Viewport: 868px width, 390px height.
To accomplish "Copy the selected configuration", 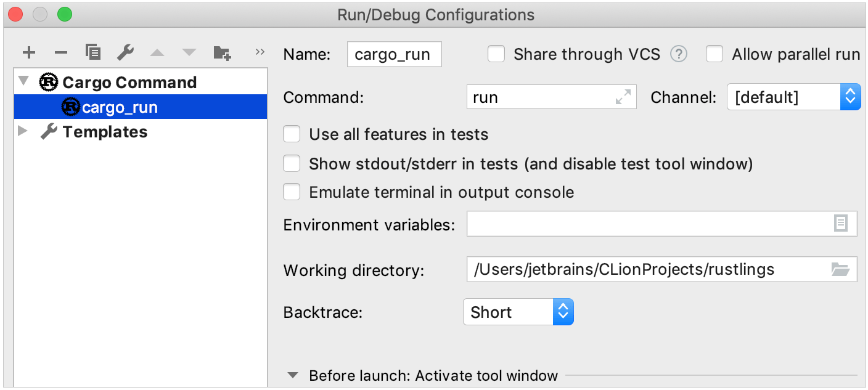I will coord(93,52).
